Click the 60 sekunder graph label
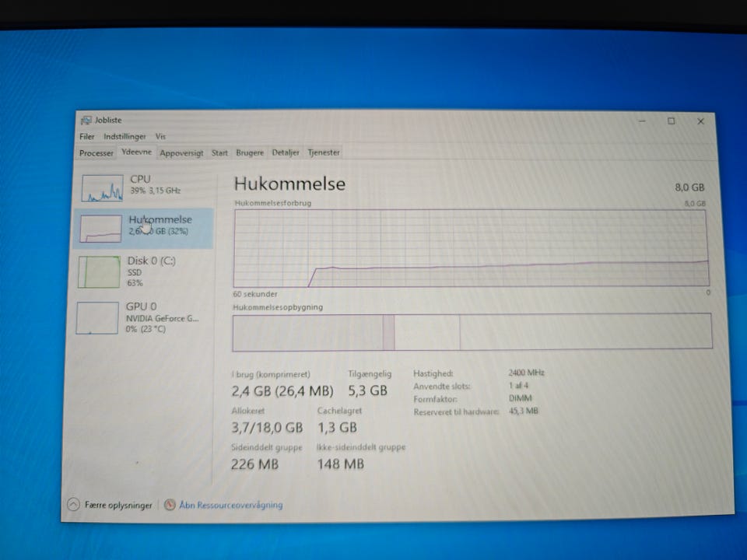Image resolution: width=747 pixels, height=560 pixels. click(x=255, y=294)
